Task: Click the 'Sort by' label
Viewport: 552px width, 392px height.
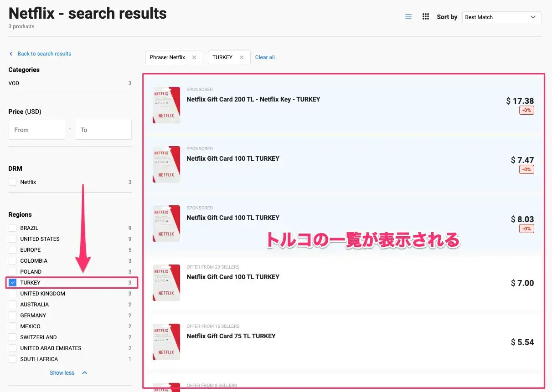Action: coord(447,17)
